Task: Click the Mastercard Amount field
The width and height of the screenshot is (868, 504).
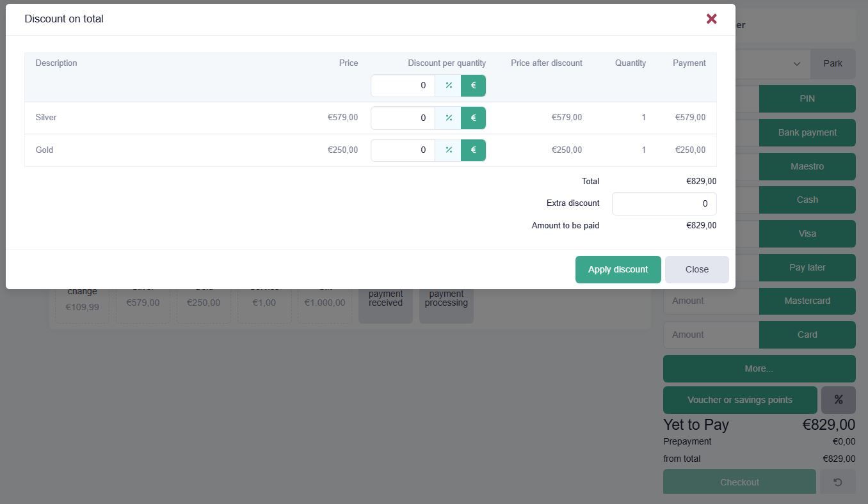Action: click(x=711, y=301)
